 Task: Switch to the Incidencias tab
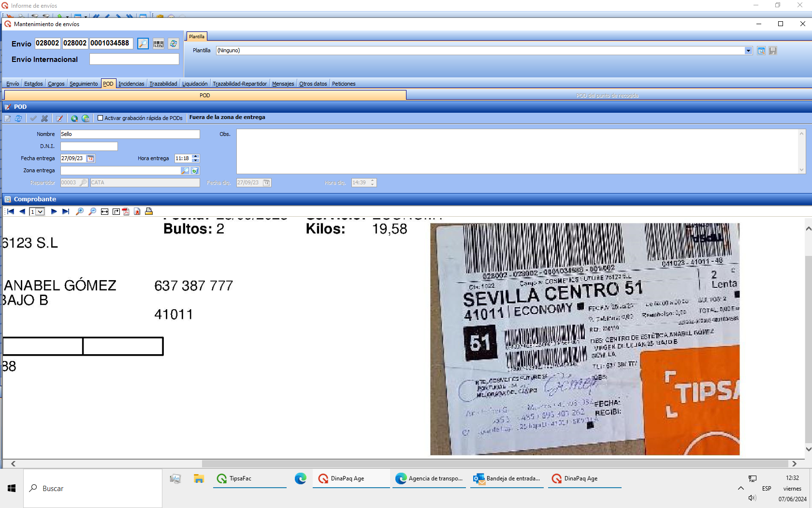click(x=131, y=84)
